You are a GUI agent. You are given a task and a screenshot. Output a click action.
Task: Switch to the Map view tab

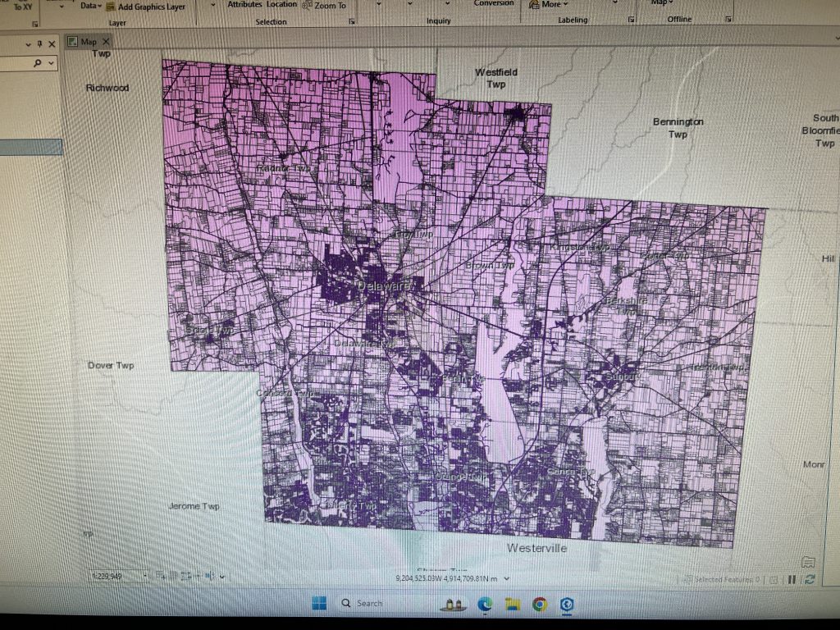point(89,42)
